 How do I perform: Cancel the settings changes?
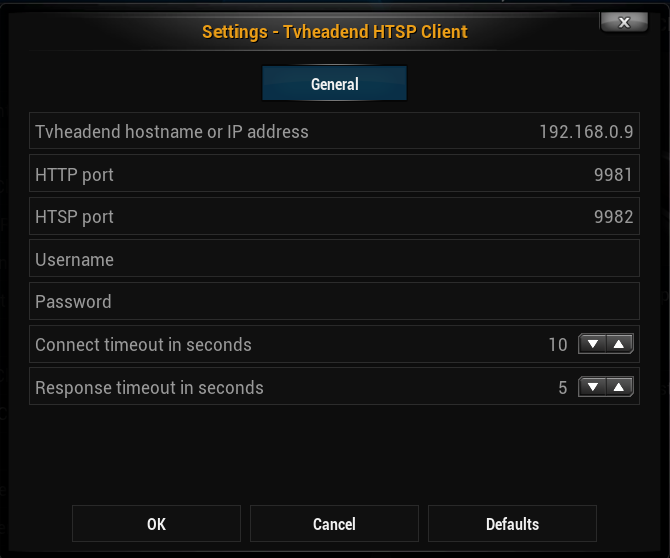pos(334,524)
